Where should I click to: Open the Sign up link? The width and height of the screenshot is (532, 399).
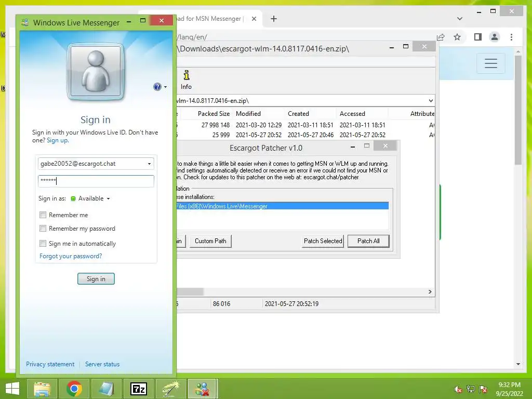pos(57,140)
